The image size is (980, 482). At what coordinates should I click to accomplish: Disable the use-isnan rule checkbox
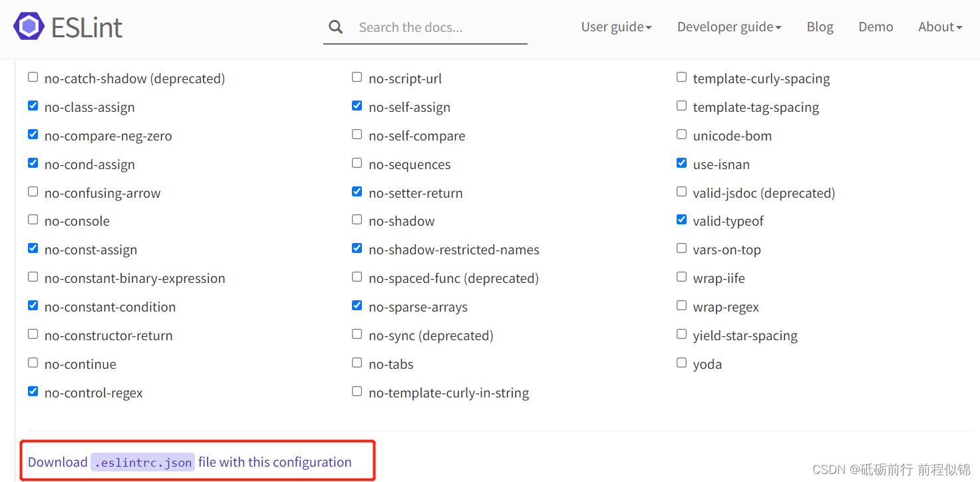pos(681,163)
